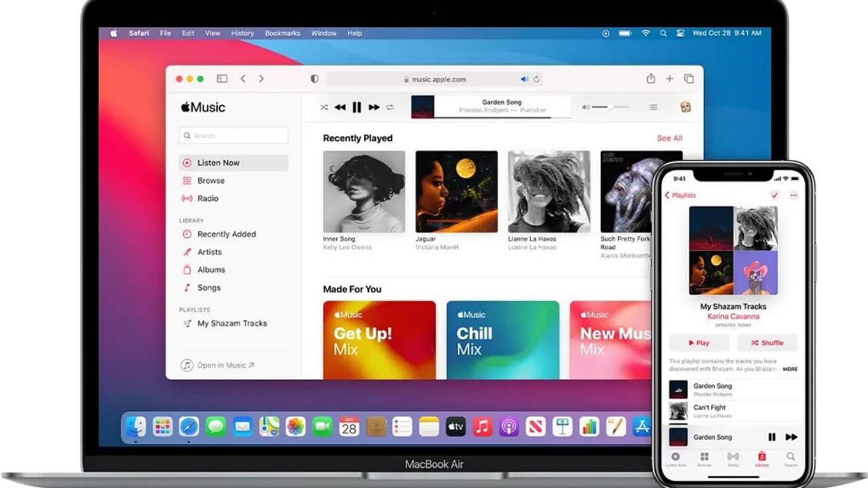The width and height of the screenshot is (868, 488).
Task: Open the File menu
Action: 165,33
